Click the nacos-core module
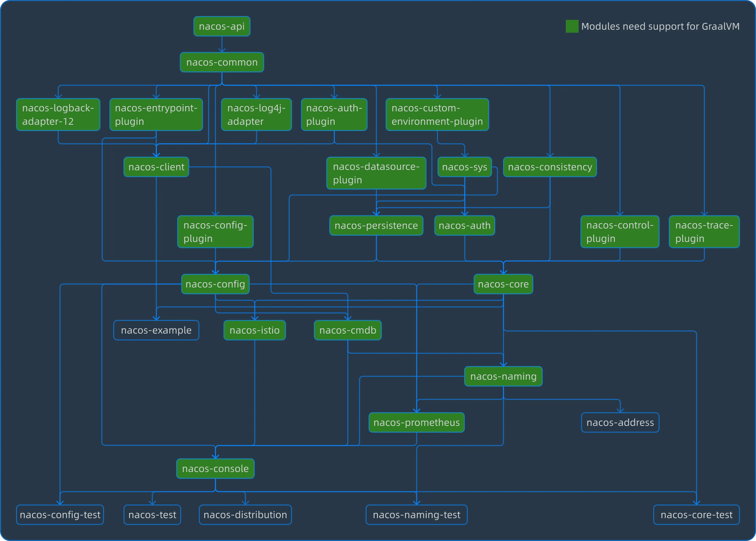Viewport: 756px width, 541px height. click(503, 284)
